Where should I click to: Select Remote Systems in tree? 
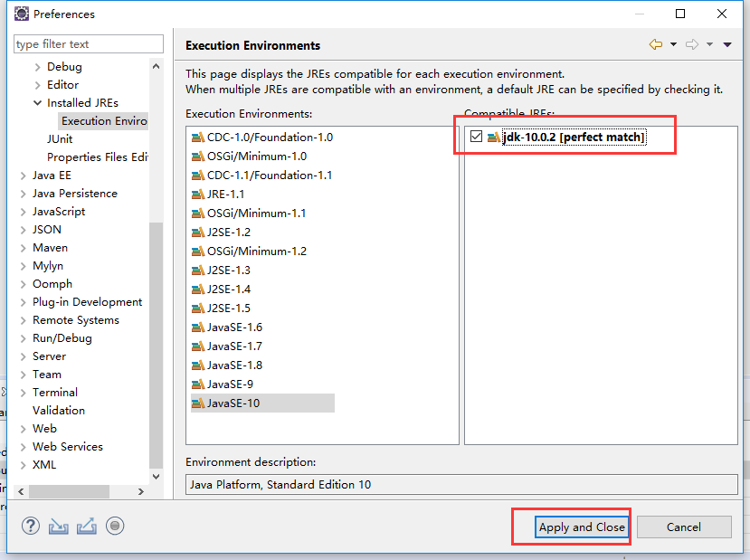pos(76,320)
